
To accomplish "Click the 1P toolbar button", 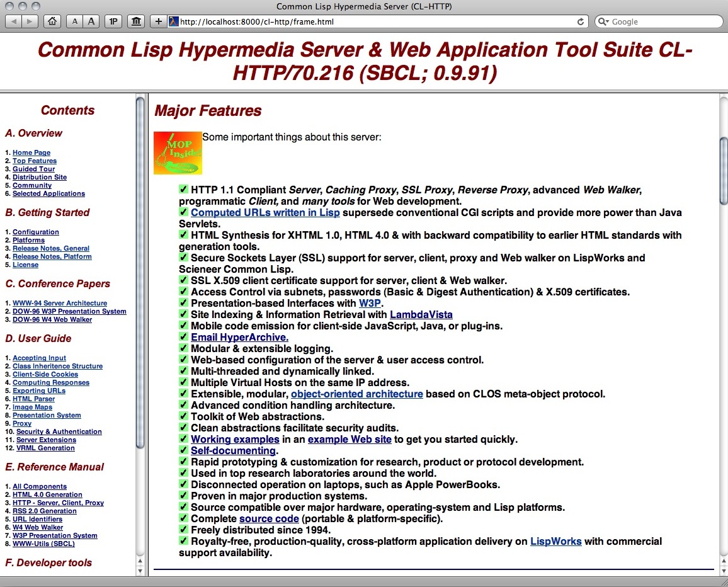I will (x=113, y=21).
